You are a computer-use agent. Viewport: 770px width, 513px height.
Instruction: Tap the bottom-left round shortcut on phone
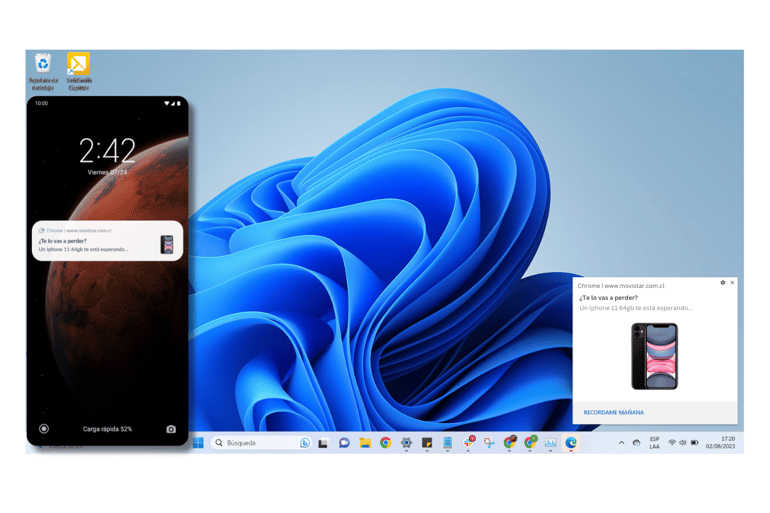44,429
